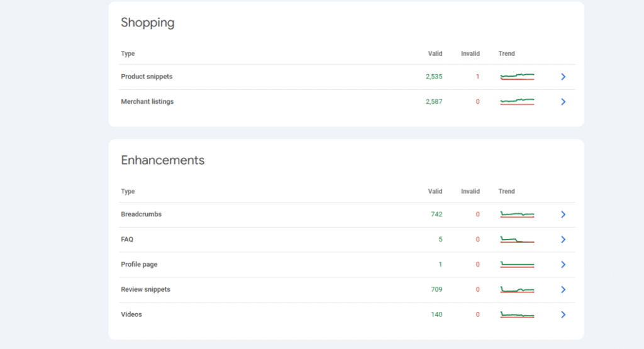This screenshot has width=644, height=349.
Task: Open the Merchant listings report
Action: (147, 102)
